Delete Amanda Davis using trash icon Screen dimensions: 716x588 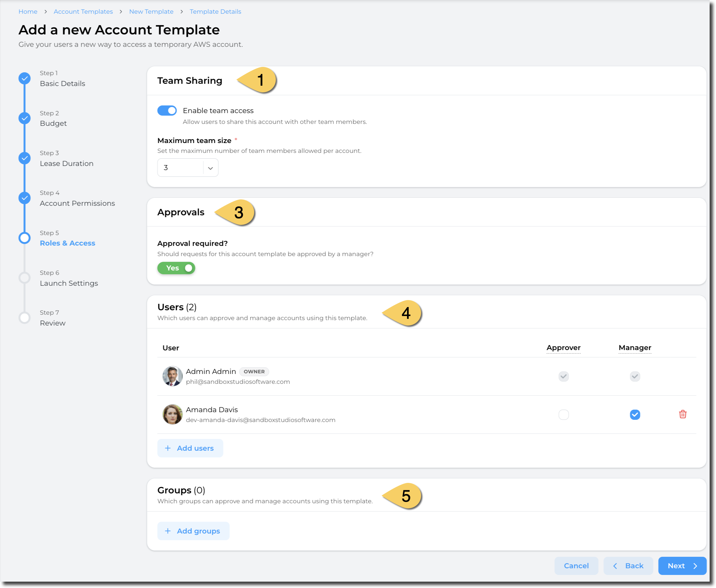point(683,414)
